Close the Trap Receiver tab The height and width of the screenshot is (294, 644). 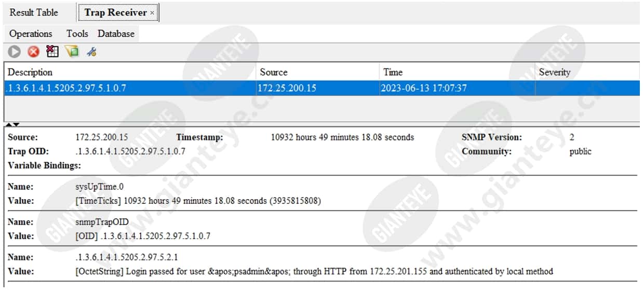click(152, 12)
